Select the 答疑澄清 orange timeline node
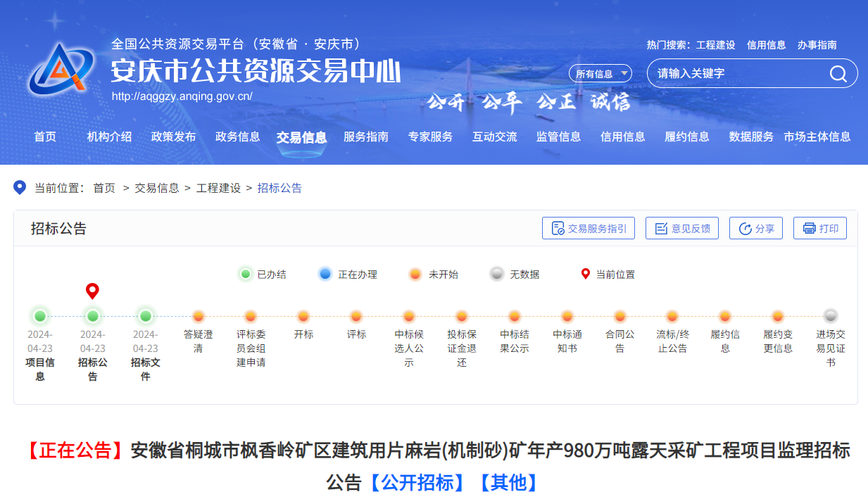 click(198, 316)
